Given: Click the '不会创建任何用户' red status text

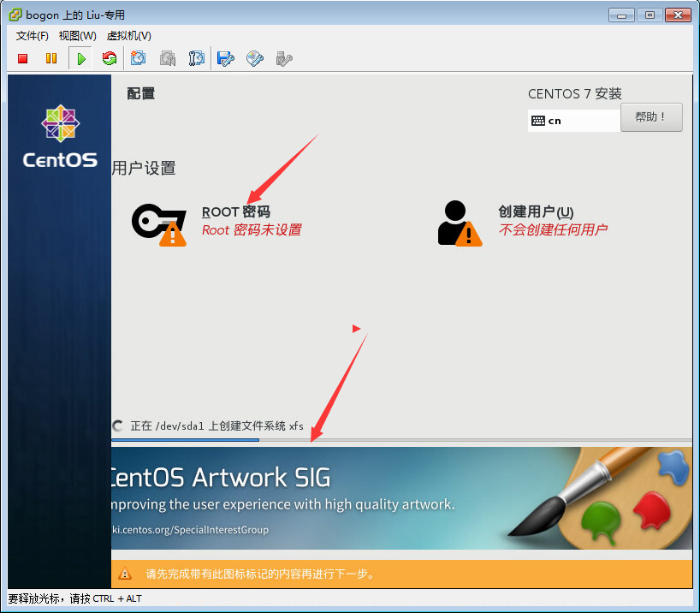Looking at the screenshot, I should 553,229.
